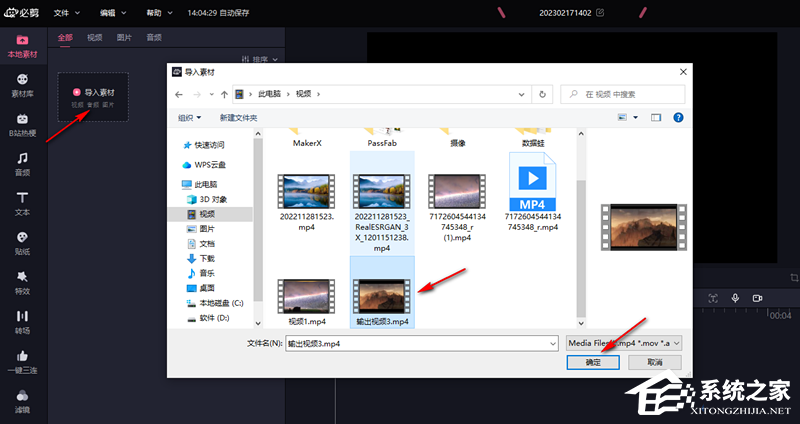
Task: Open the Media Files type filter dropdown
Action: [x=624, y=343]
